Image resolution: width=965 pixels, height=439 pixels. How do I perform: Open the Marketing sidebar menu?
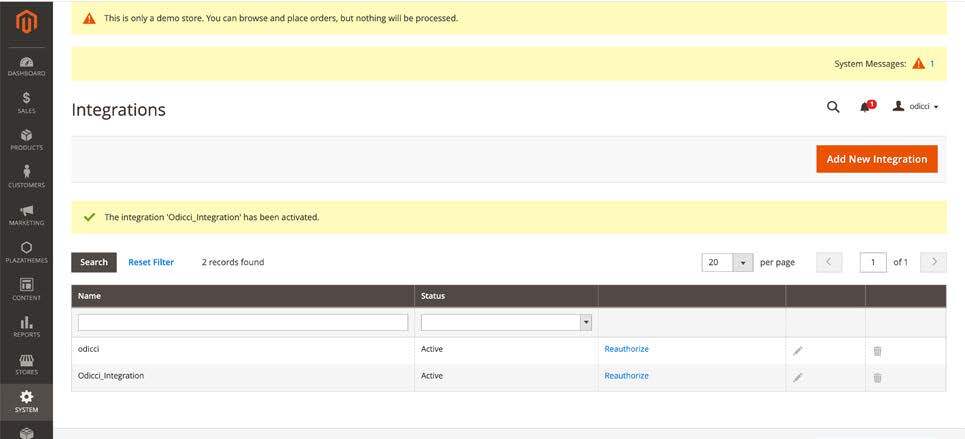(26, 214)
